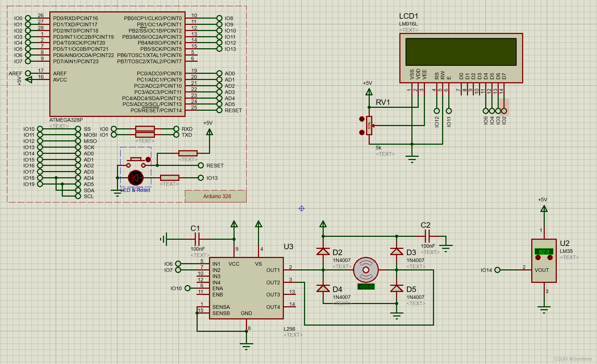Select the LCD1 green display screen

tap(461, 52)
